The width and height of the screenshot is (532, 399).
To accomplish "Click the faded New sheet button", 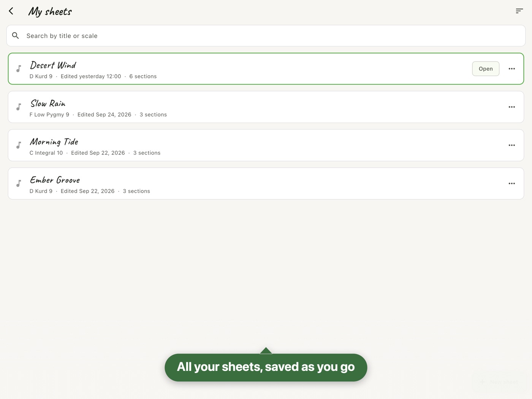I will click(x=499, y=382).
